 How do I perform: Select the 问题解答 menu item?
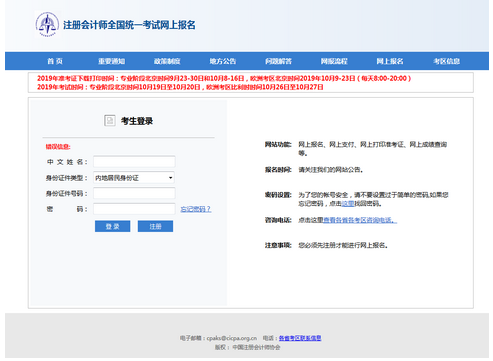coord(278,61)
